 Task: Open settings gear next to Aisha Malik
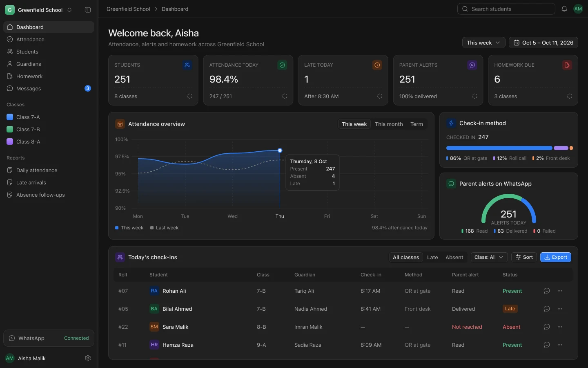[88, 358]
